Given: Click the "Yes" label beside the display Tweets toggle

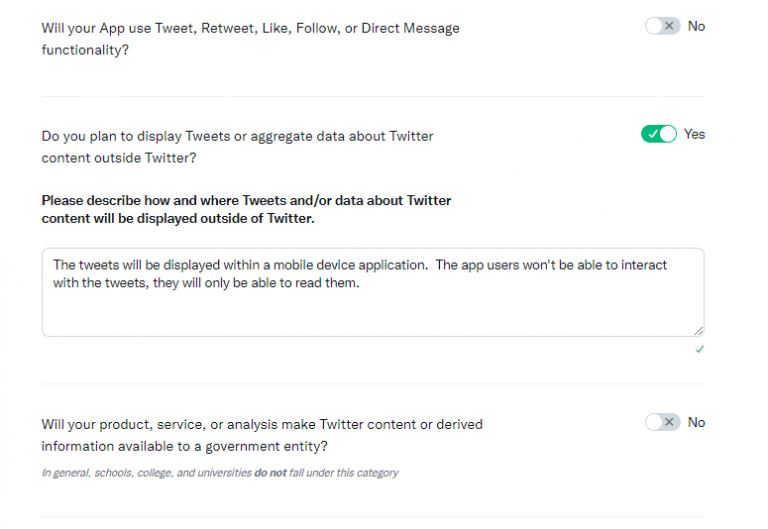Looking at the screenshot, I should [x=694, y=134].
